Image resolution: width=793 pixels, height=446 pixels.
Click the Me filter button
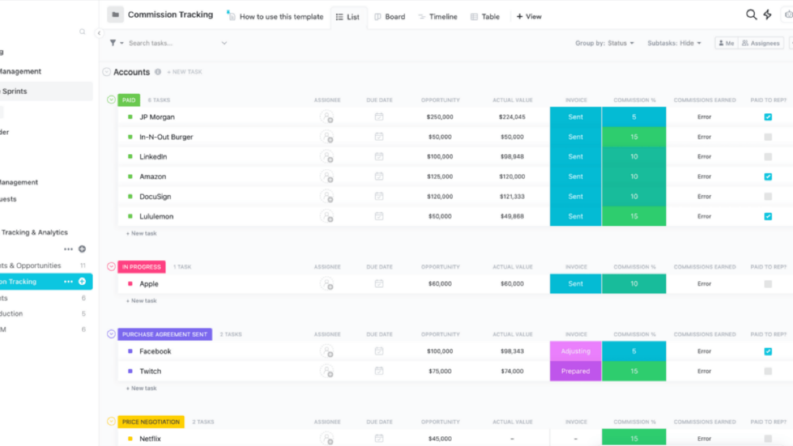click(726, 43)
